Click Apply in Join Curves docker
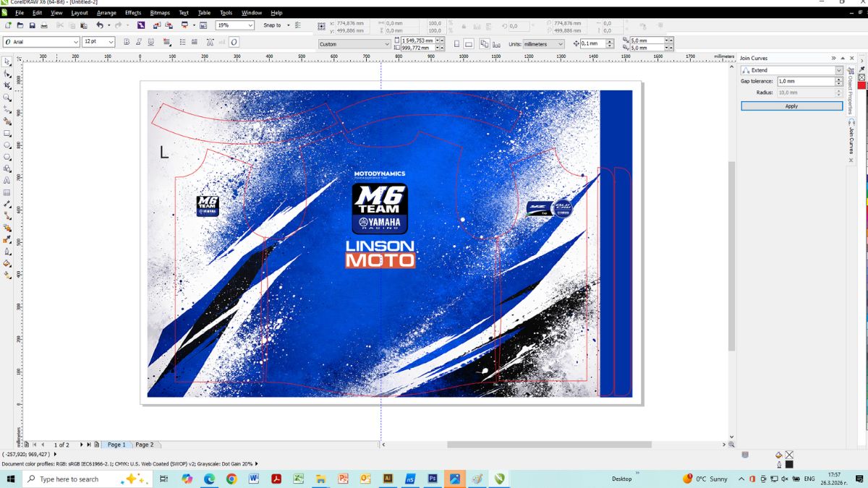Viewport: 868px width, 488px height. (791, 106)
